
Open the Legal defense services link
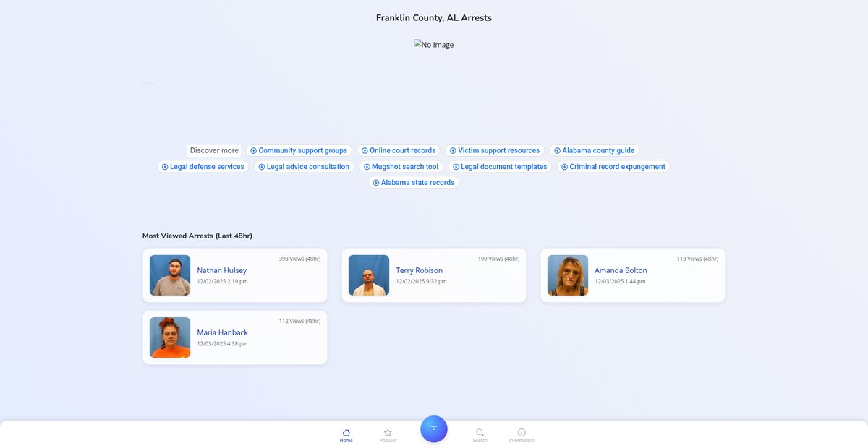(203, 166)
